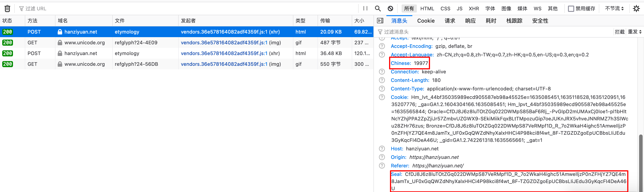The width and height of the screenshot is (644, 192).
Task: Filter by 媒体 requests
Action: 522,9
